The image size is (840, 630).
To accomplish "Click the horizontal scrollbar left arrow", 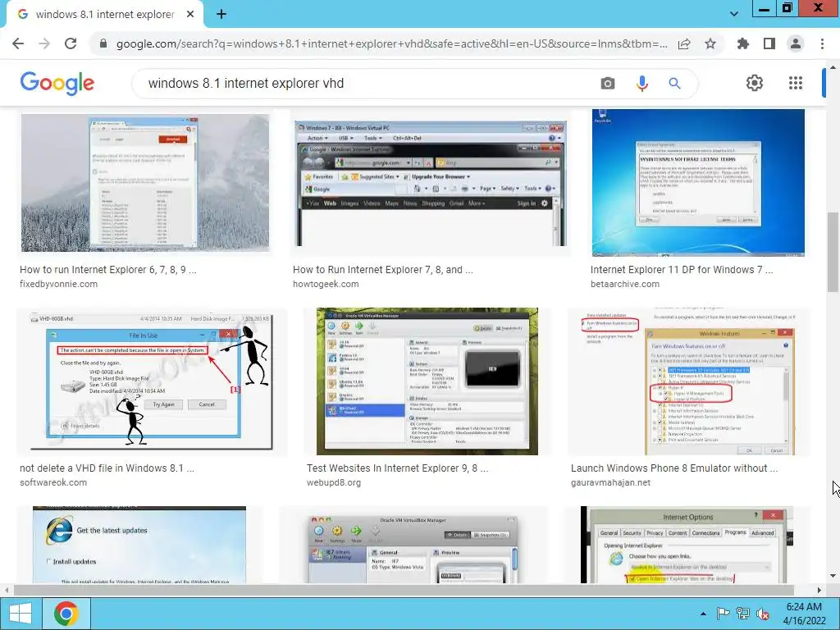I will 7,590.
